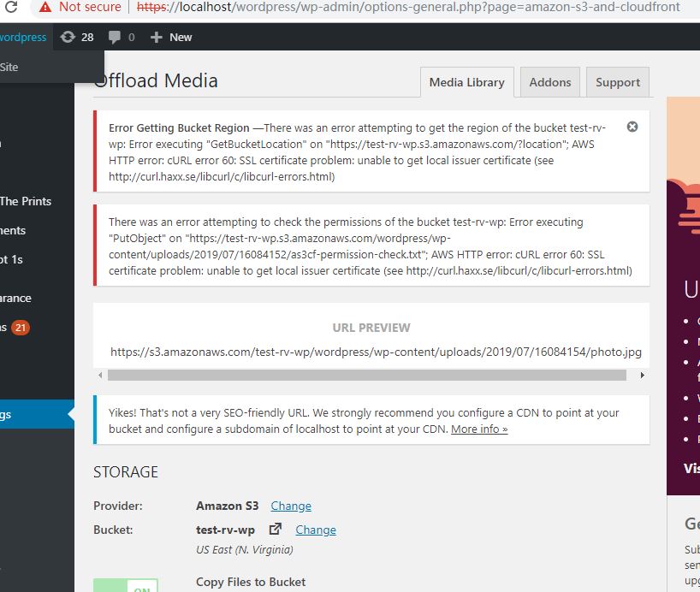Switch to the Addons tab
The width and height of the screenshot is (700, 592).
pos(550,82)
